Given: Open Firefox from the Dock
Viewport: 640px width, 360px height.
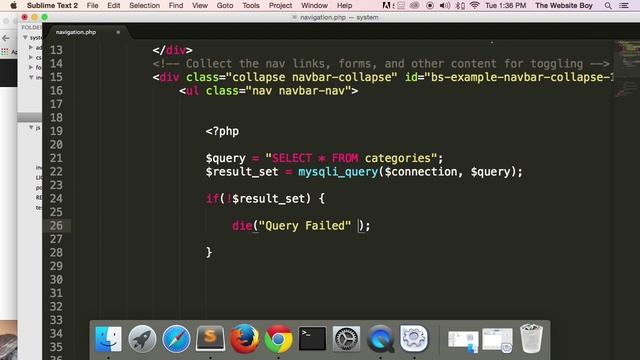Looking at the screenshot, I should 244,338.
